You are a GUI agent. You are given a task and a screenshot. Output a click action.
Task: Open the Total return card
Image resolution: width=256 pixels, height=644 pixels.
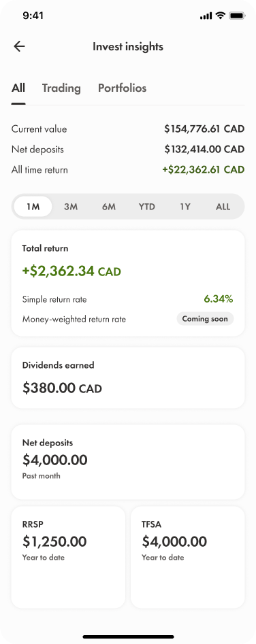pos(128,284)
